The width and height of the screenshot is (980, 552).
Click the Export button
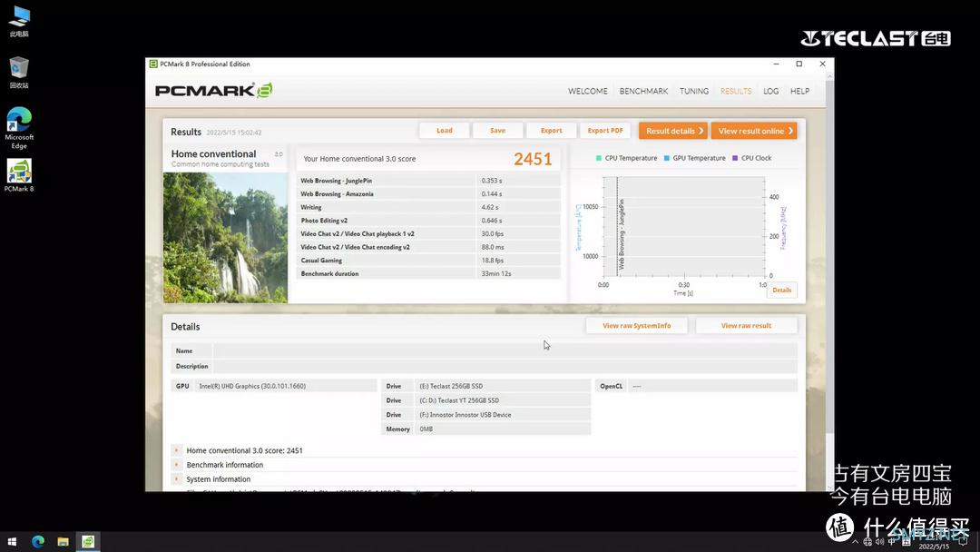tap(552, 131)
